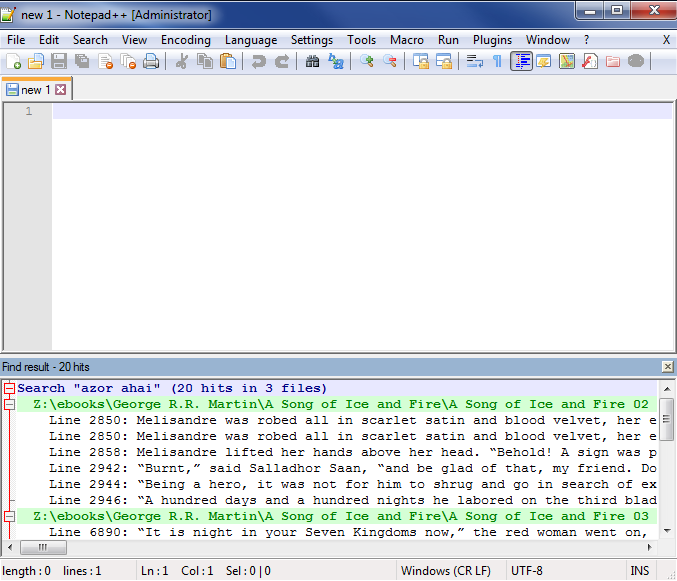The width and height of the screenshot is (677, 581).
Task: Close current document with Close icon
Action: [105, 61]
